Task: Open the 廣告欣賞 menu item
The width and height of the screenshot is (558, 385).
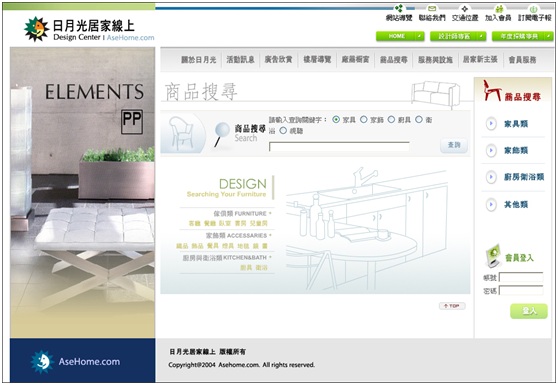Action: (x=279, y=60)
